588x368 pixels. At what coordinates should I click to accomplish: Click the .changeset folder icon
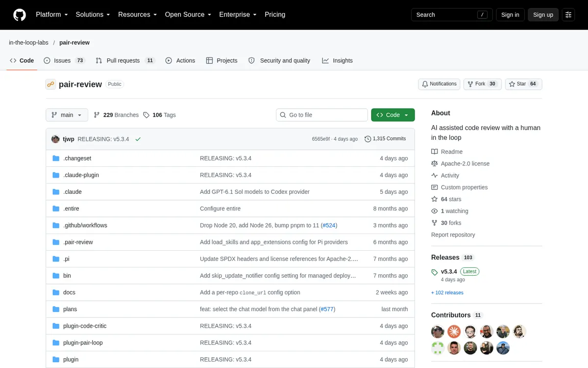point(56,158)
